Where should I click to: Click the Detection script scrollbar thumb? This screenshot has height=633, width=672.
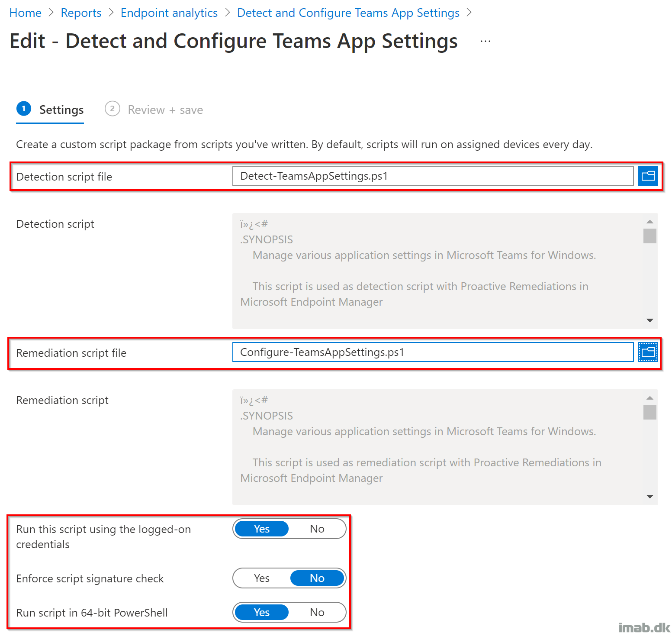click(649, 236)
